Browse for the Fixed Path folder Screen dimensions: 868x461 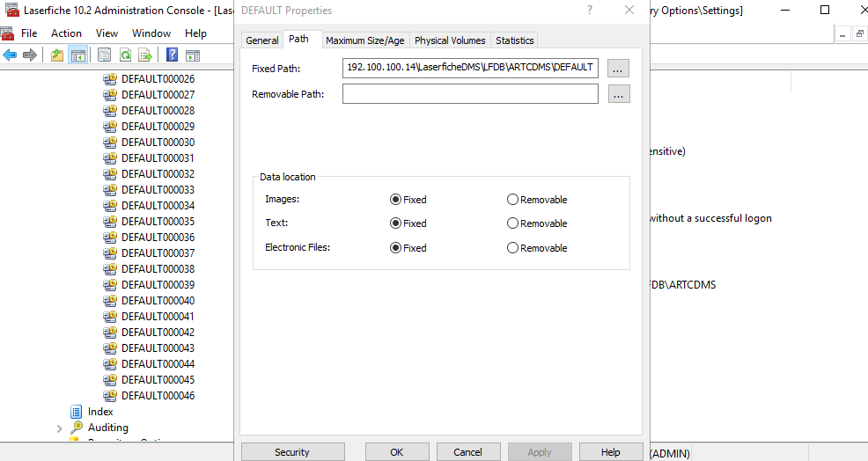click(x=618, y=69)
